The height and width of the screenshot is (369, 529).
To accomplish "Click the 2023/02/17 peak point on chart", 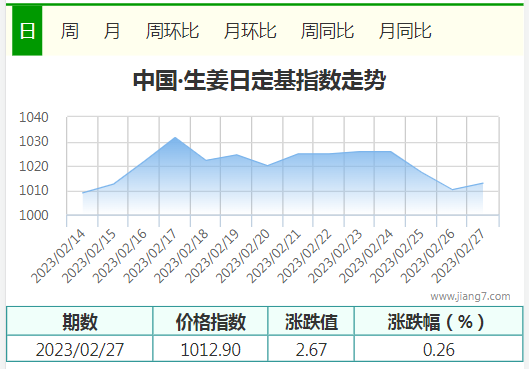I will coord(175,137).
